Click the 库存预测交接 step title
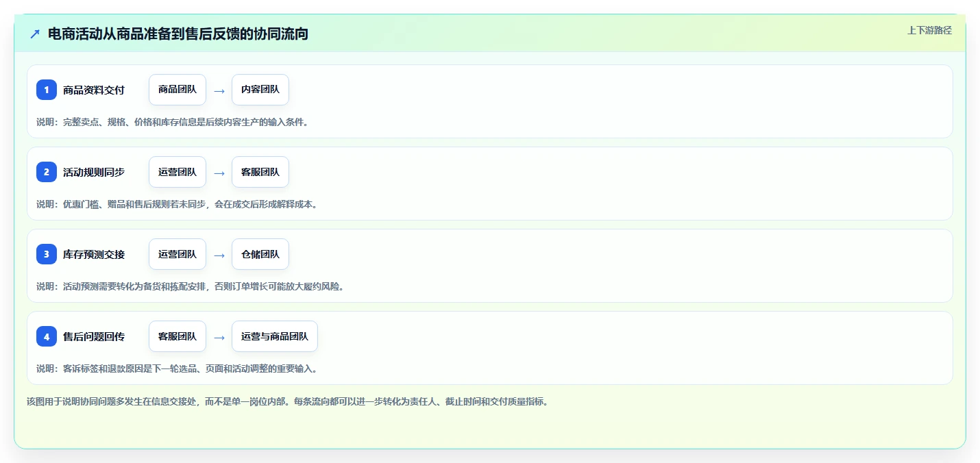The width and height of the screenshot is (980, 463). [94, 254]
